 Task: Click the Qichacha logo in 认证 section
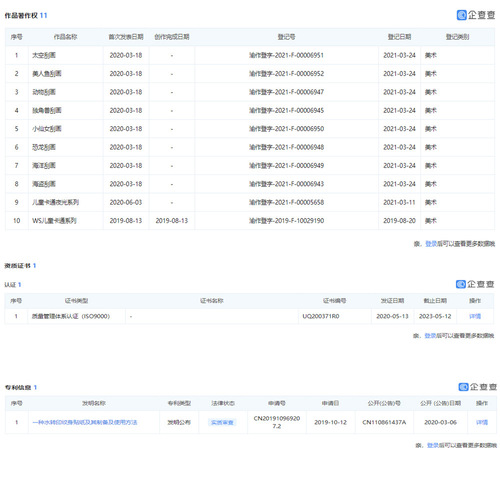pyautogui.click(x=475, y=284)
